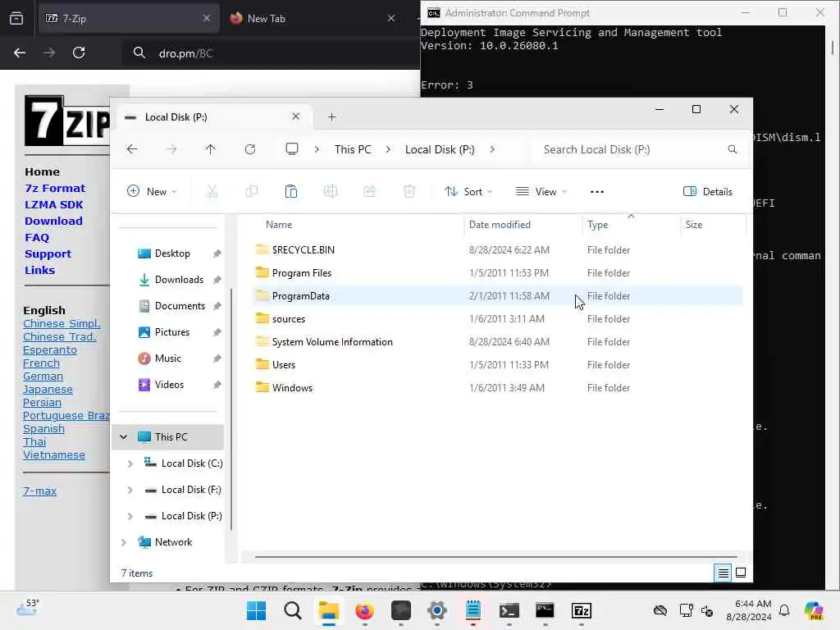The image size is (840, 630).
Task: Expand Network in navigation pane
Action: [124, 542]
